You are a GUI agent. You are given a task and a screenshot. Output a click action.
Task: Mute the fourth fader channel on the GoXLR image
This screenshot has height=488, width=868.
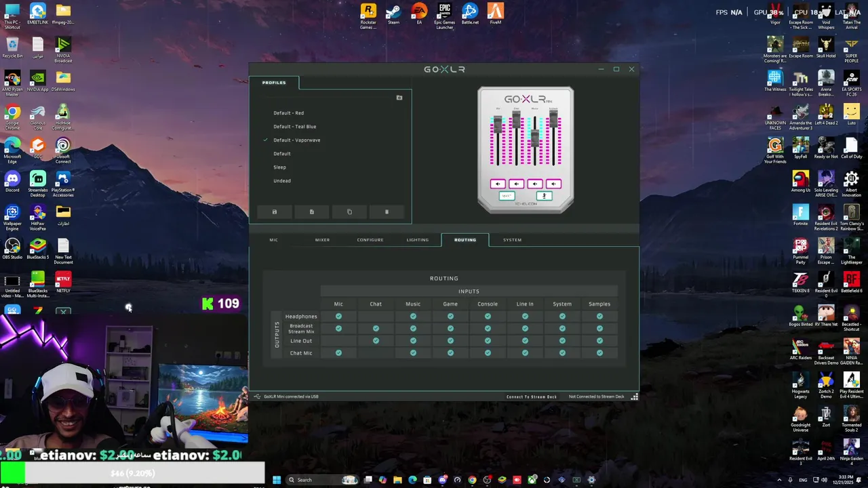coord(553,184)
